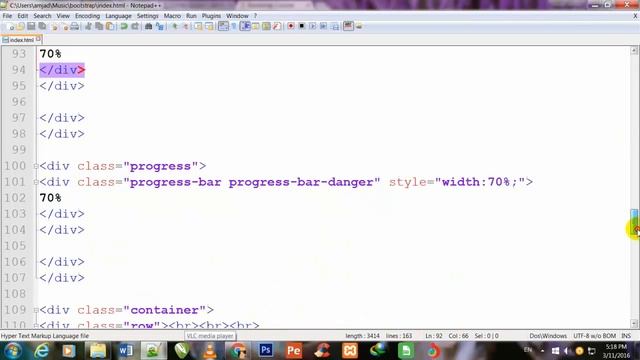The image size is (640, 360).
Task: Click the green Undo arrow icon
Action: (124, 27)
